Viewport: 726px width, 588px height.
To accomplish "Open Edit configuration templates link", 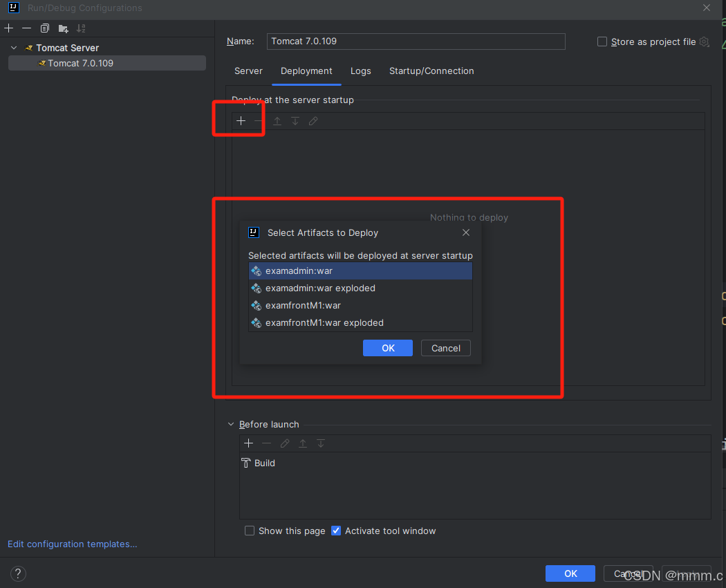I will (72, 544).
